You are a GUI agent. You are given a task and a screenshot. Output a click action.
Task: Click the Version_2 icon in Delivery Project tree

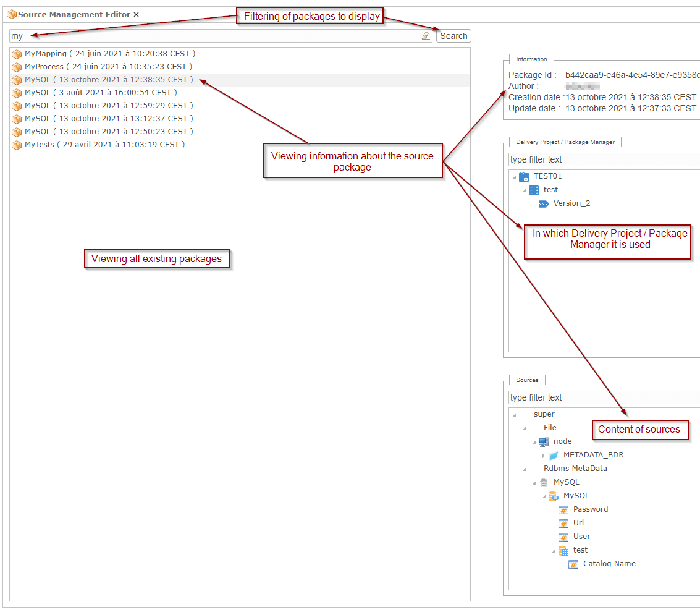tap(544, 203)
